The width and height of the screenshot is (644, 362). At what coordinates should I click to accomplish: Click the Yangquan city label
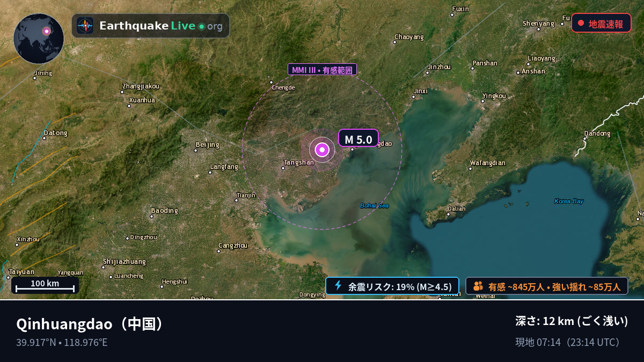pos(70,272)
